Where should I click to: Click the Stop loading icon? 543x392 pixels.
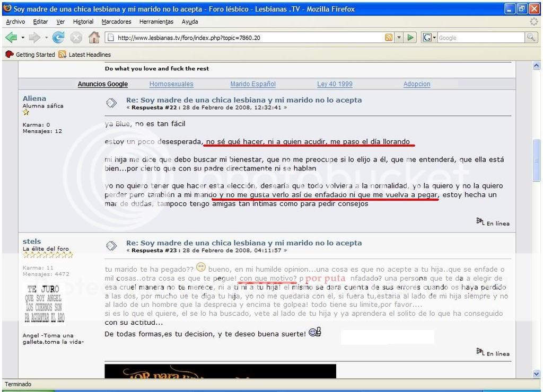pyautogui.click(x=76, y=38)
